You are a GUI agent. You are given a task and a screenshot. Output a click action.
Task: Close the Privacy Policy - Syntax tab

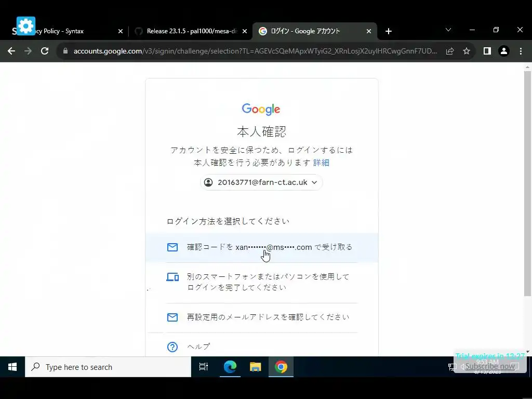[121, 31]
